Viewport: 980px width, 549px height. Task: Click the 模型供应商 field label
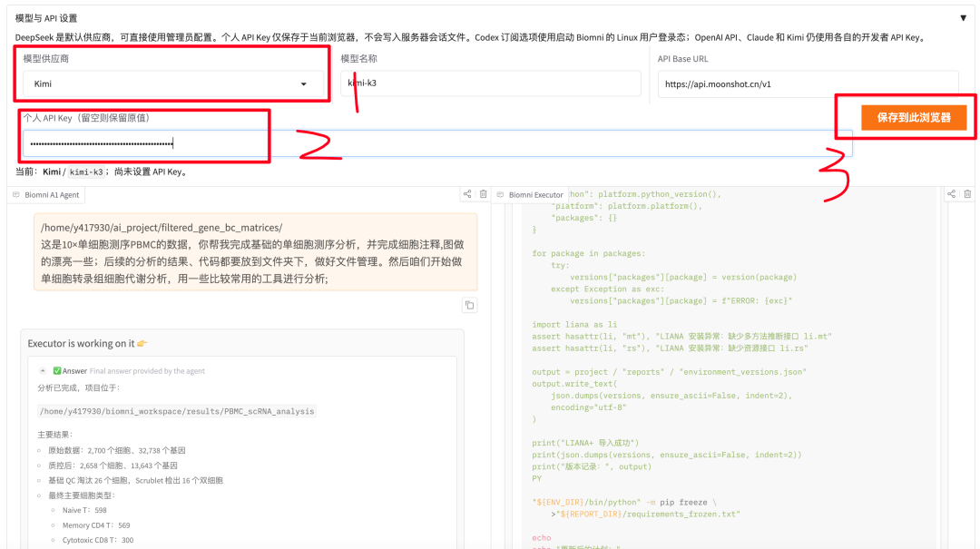pyautogui.click(x=45, y=59)
